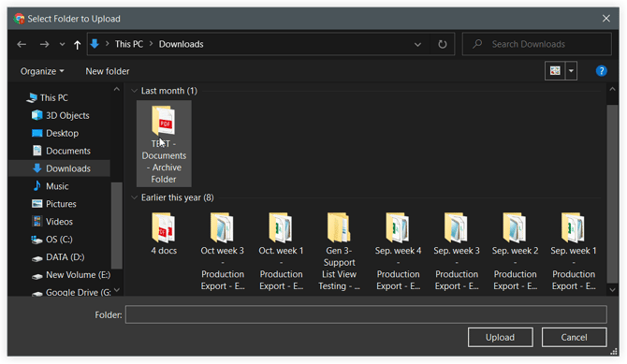Viewport: 627px width, 364px height.
Task: Click the sidebar scrollbar down arrow
Action: [116, 290]
